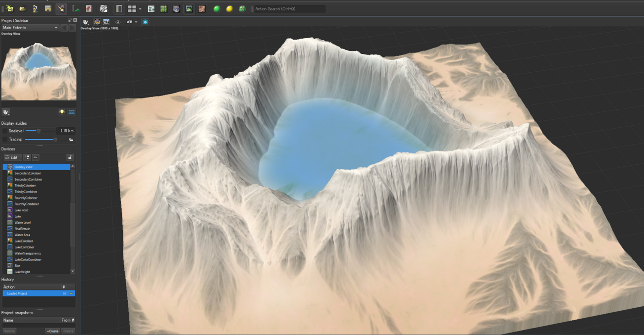Image resolution: width=644 pixels, height=335 pixels.
Task: Open a project with the folder icon
Action: pyautogui.click(x=23, y=8)
